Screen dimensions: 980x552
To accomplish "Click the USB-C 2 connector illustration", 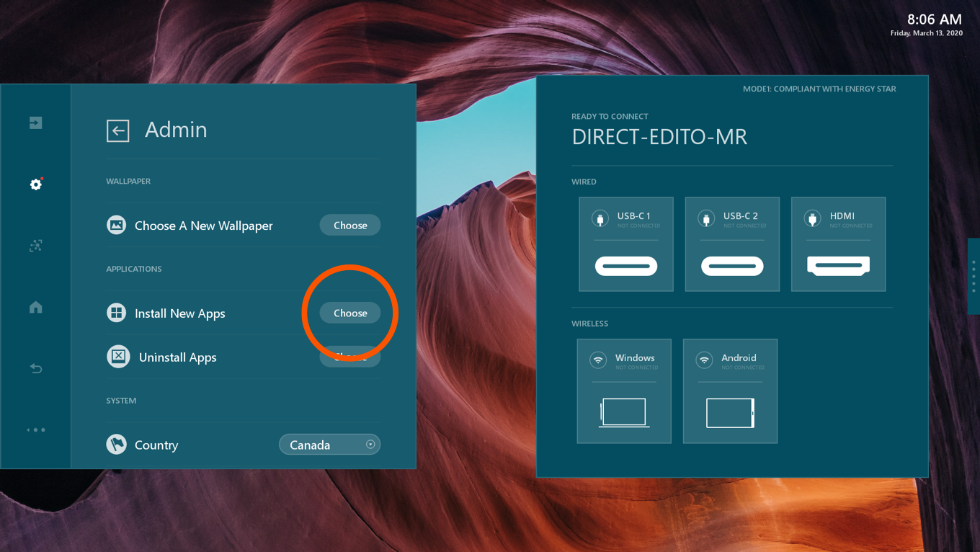I will tap(732, 266).
